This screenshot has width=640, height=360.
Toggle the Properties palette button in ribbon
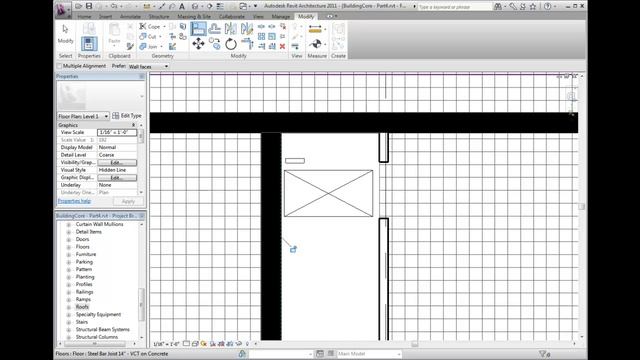point(89,44)
